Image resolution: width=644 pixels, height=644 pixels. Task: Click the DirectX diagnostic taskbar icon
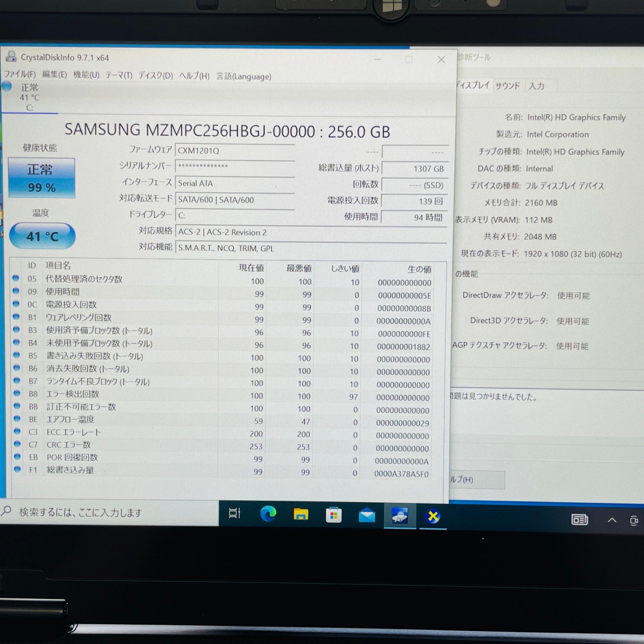click(433, 517)
